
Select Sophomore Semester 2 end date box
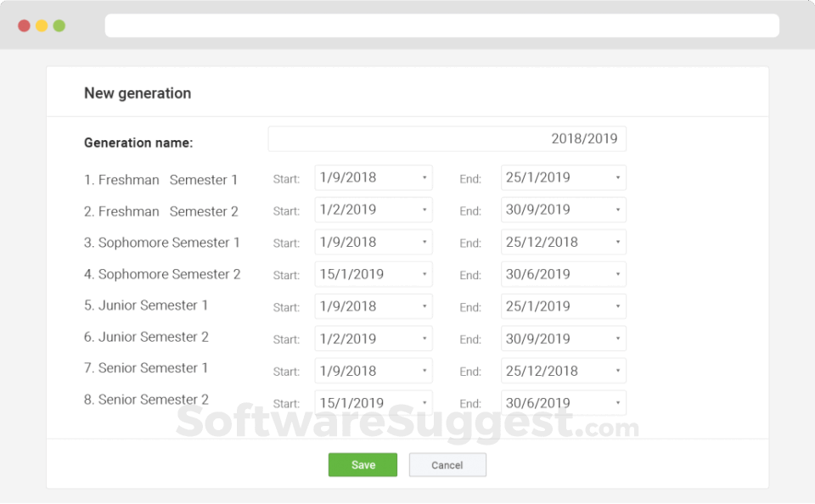(x=564, y=274)
